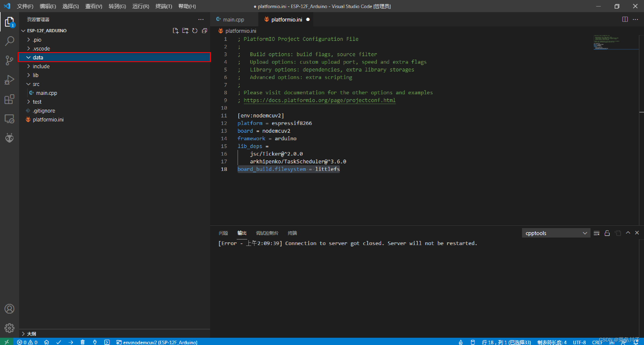
Task: Click the Refresh explorer icon
Action: click(195, 31)
